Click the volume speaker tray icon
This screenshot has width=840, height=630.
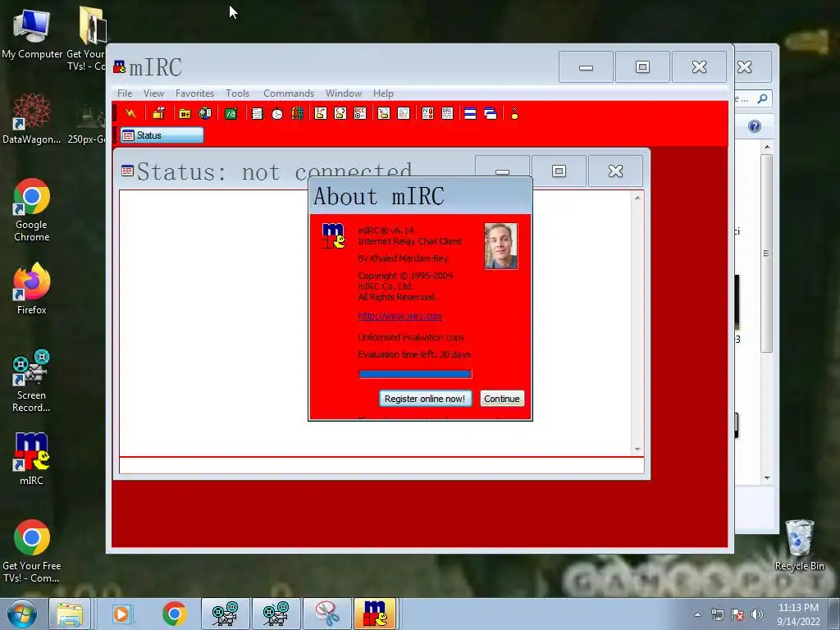click(757, 614)
